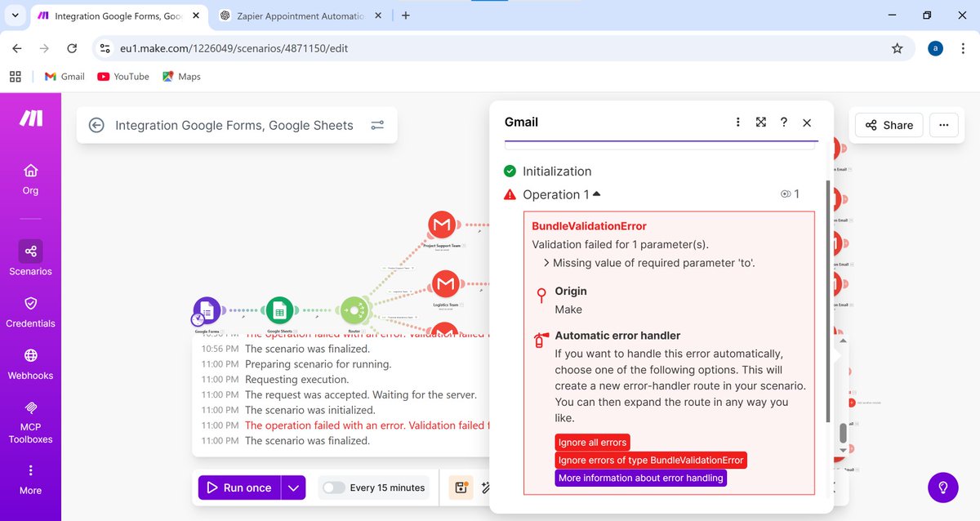Select the Google Forms module
The width and height of the screenshot is (980, 521).
point(207,310)
